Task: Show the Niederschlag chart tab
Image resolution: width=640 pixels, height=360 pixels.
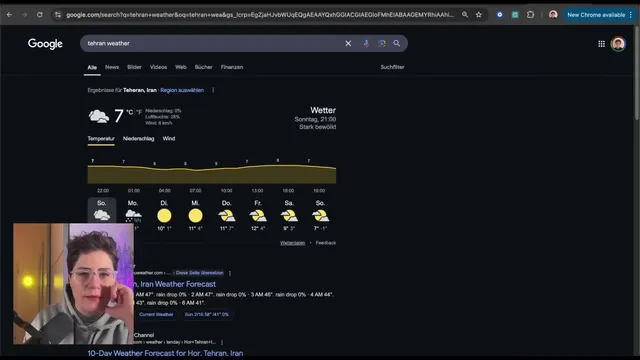Action: [x=138, y=139]
